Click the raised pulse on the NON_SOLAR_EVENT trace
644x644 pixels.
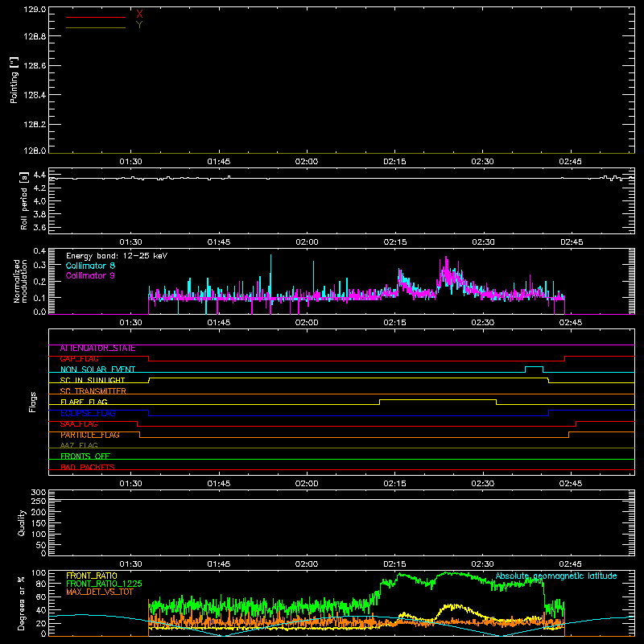tap(535, 367)
